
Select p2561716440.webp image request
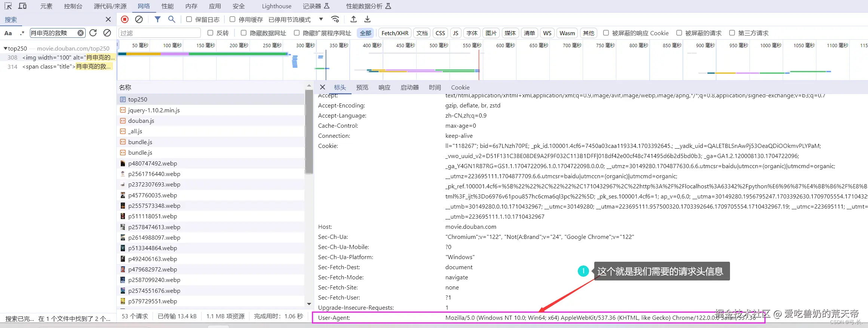[211, 174]
